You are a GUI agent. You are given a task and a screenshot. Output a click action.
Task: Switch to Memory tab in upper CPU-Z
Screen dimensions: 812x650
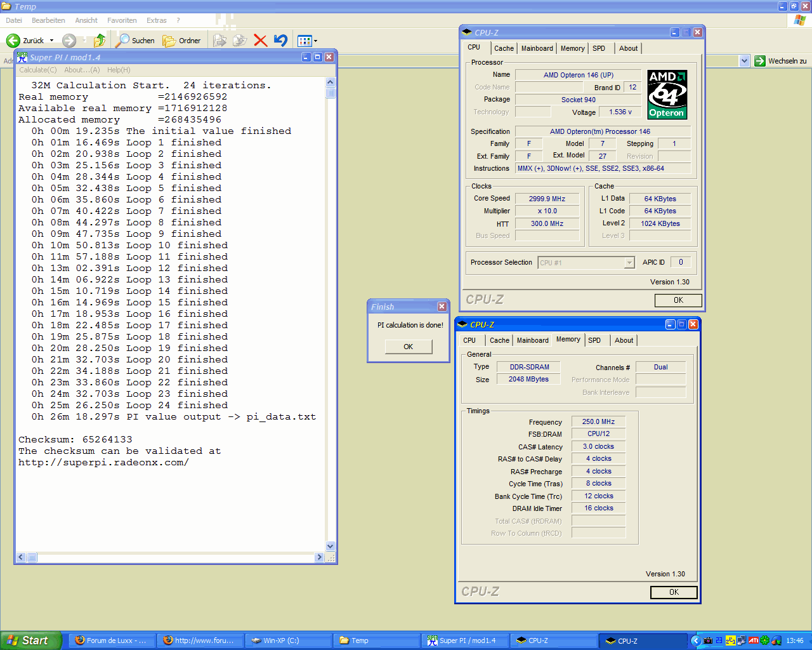click(572, 48)
